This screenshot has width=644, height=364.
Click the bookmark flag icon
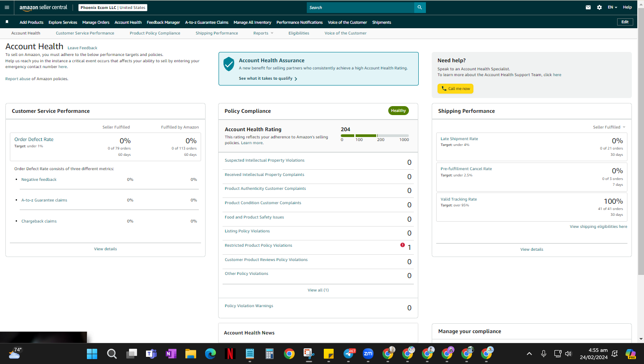pyautogui.click(x=7, y=22)
